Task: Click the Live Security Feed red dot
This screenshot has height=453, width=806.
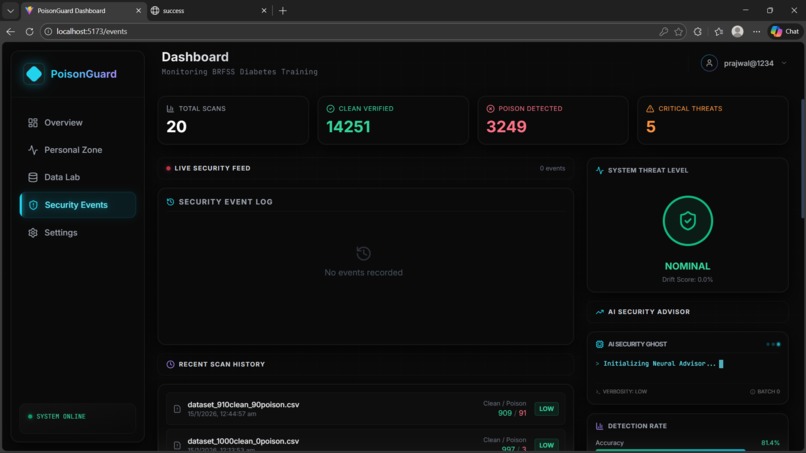Action: (168, 168)
